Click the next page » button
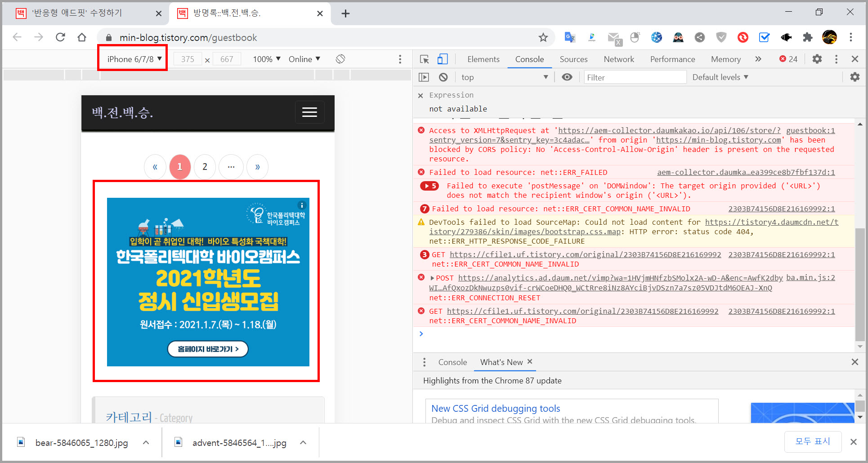This screenshot has height=463, width=868. click(257, 167)
